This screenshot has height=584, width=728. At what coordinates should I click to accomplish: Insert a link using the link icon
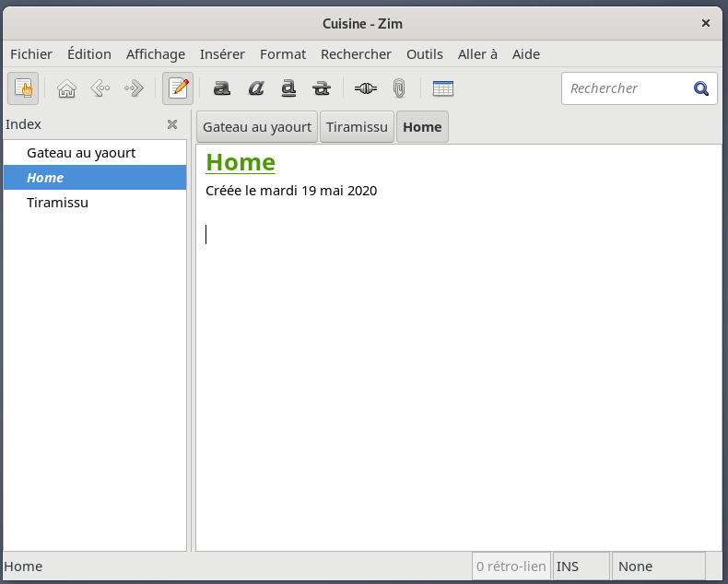(365, 88)
